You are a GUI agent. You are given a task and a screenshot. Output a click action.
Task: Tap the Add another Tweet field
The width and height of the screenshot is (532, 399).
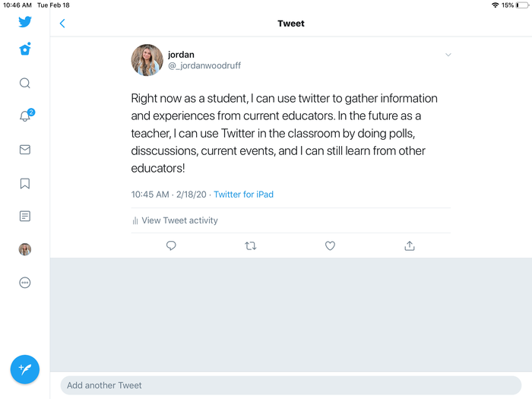(291, 385)
